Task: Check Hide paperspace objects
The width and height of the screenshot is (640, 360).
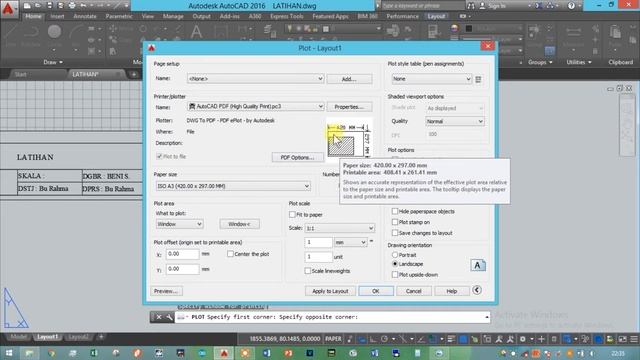Action: (x=395, y=211)
